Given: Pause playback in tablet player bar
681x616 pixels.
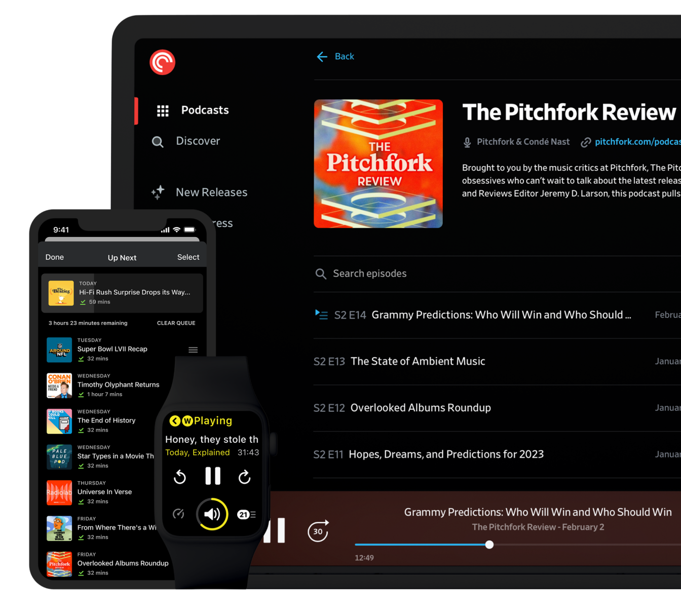Looking at the screenshot, I should point(277,530).
